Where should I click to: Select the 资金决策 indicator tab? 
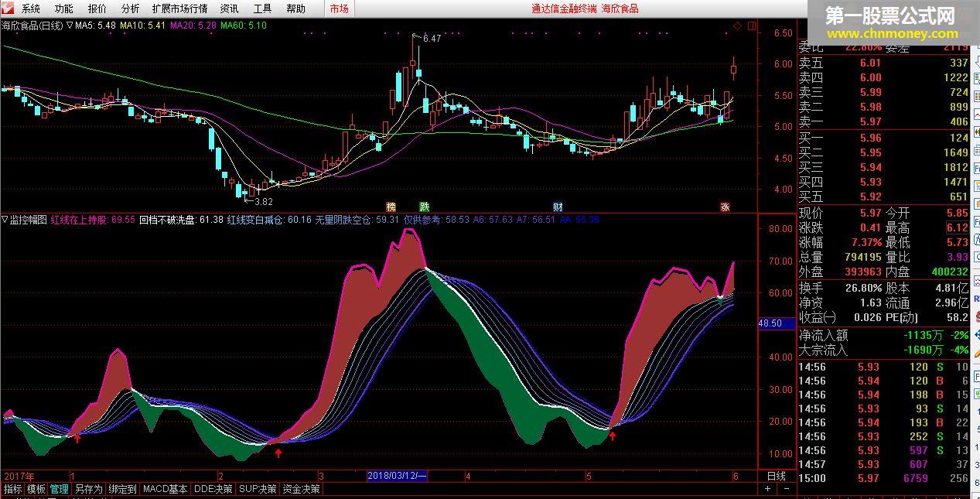click(x=301, y=489)
